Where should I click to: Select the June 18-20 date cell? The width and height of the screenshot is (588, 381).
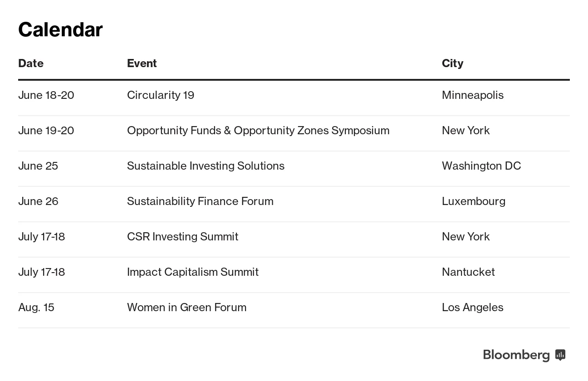coord(46,95)
